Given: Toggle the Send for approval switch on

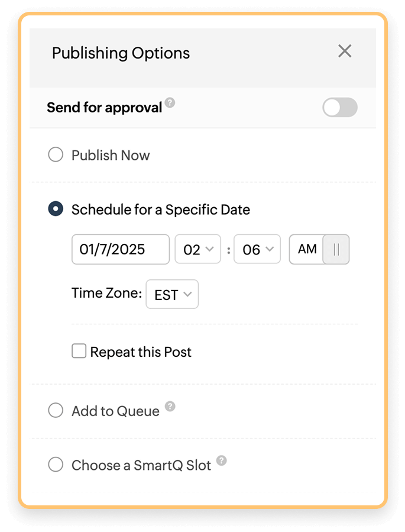Looking at the screenshot, I should (x=339, y=108).
